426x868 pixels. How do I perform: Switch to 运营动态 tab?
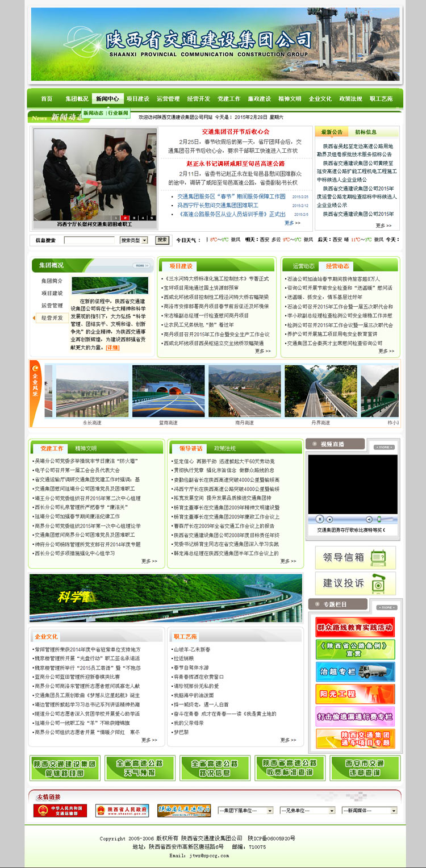point(304,266)
